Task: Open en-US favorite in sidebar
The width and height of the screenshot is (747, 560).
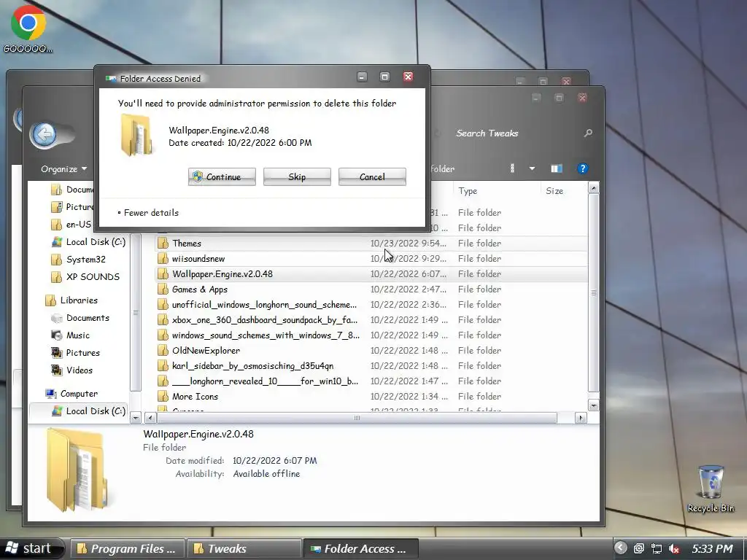Action: coord(71,225)
